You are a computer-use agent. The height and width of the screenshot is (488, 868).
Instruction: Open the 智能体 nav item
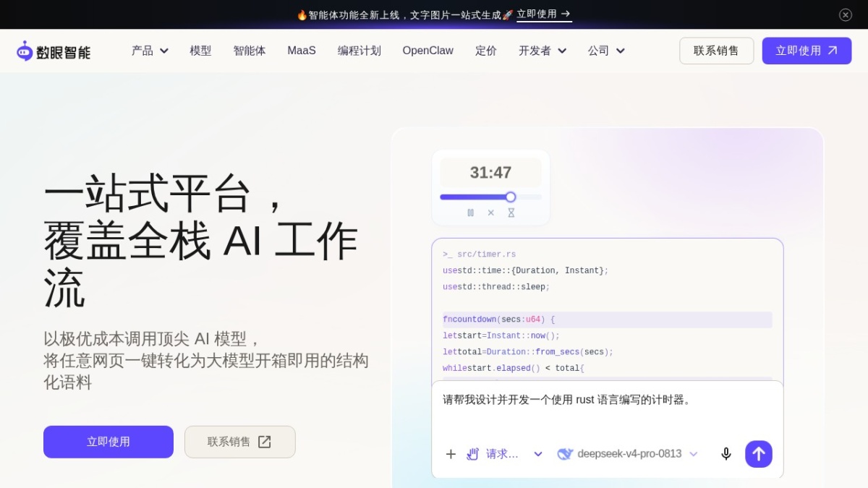pyautogui.click(x=250, y=51)
